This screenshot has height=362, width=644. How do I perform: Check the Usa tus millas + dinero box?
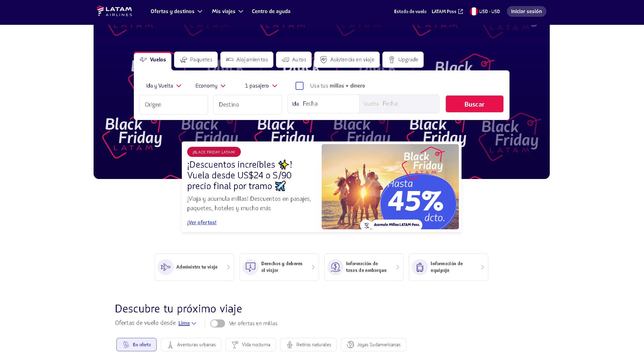coord(300,86)
